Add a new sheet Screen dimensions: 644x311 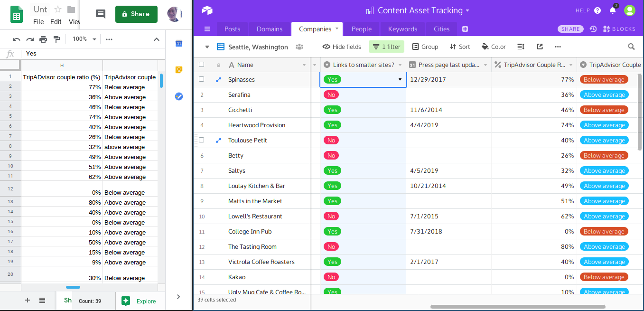[x=28, y=300]
